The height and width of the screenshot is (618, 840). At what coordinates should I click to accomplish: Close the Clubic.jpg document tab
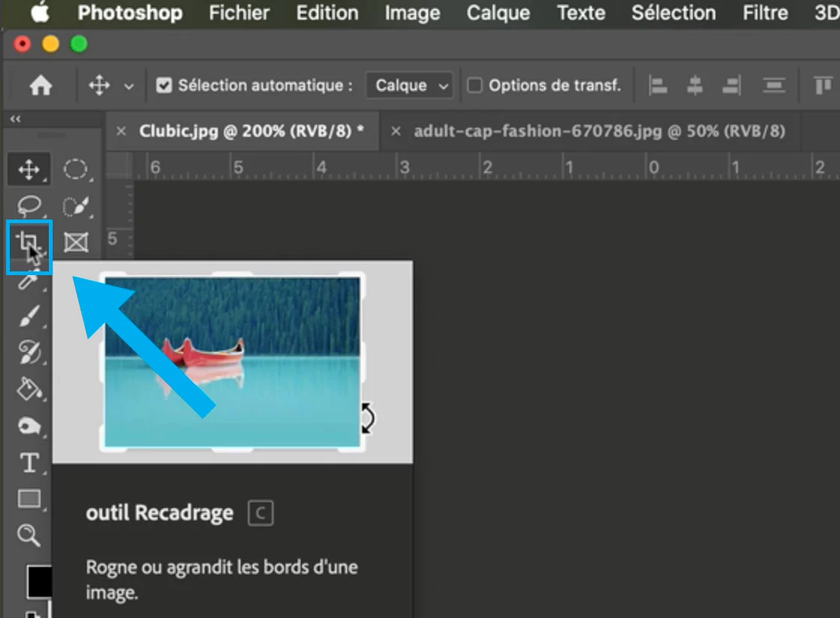point(121,132)
